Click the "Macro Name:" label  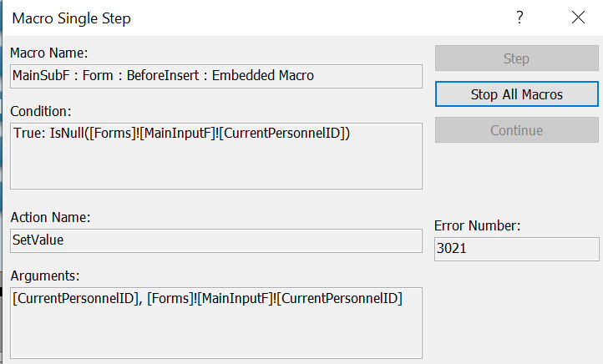pyautogui.click(x=43, y=53)
